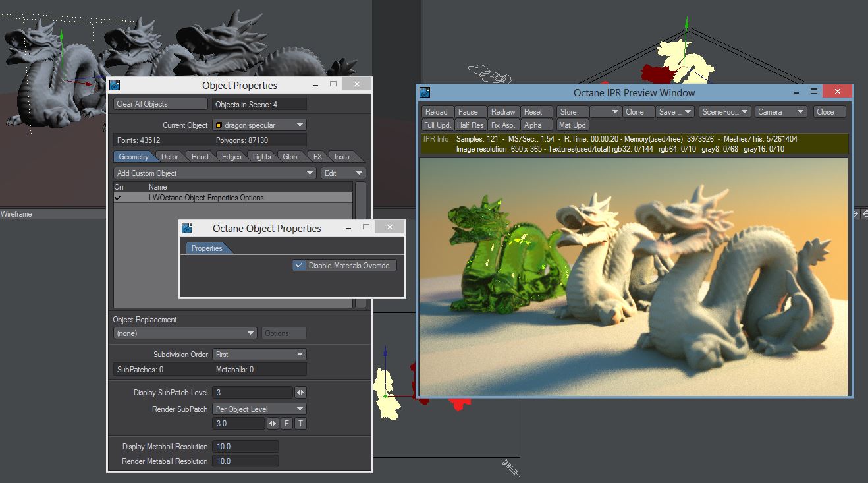Screen dimensions: 868x483
Task: Click Reload in the IPR window
Action: click(437, 112)
